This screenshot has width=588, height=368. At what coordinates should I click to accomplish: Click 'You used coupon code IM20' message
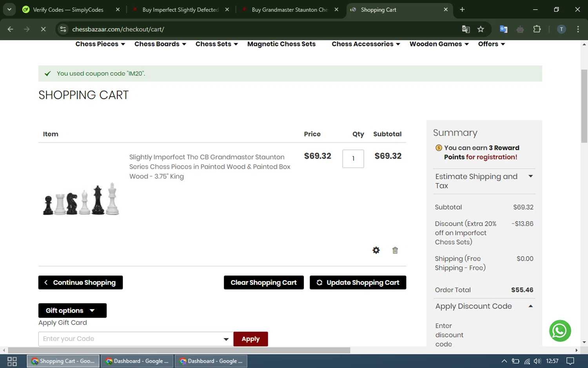click(101, 73)
